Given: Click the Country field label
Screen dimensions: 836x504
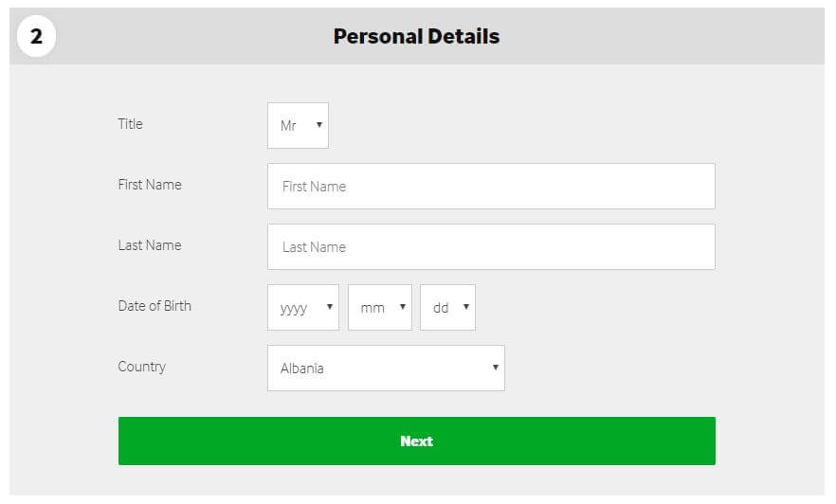Looking at the screenshot, I should pos(142,367).
